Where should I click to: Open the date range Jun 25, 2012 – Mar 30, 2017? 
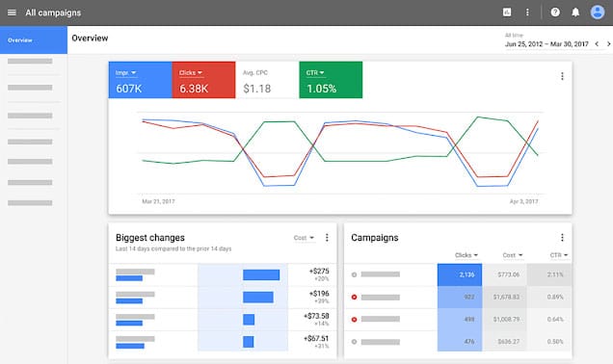(546, 44)
